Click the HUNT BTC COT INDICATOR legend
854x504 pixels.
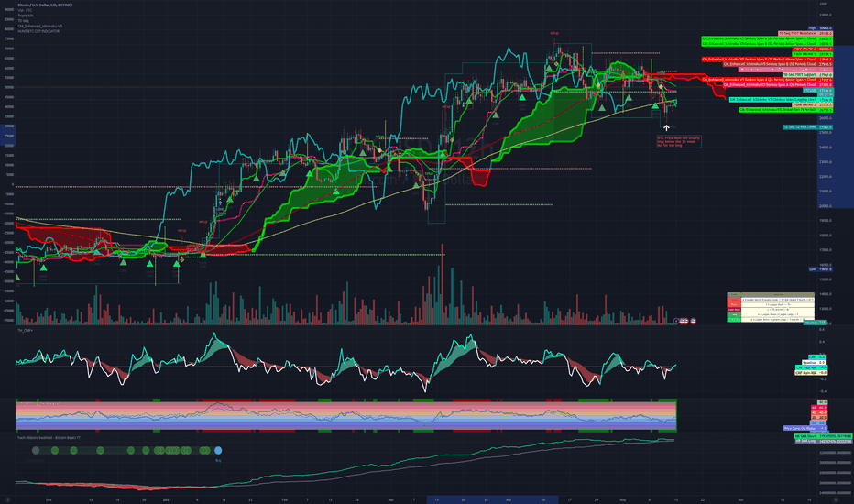point(38,31)
